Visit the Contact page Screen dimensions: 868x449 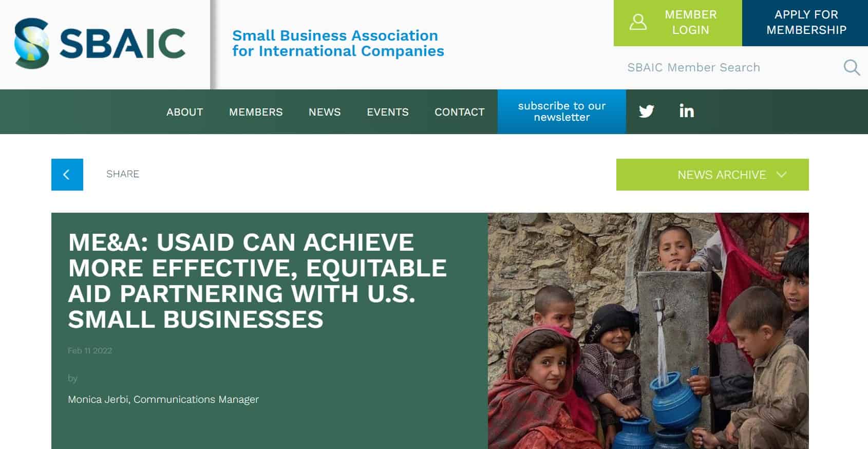click(x=460, y=112)
